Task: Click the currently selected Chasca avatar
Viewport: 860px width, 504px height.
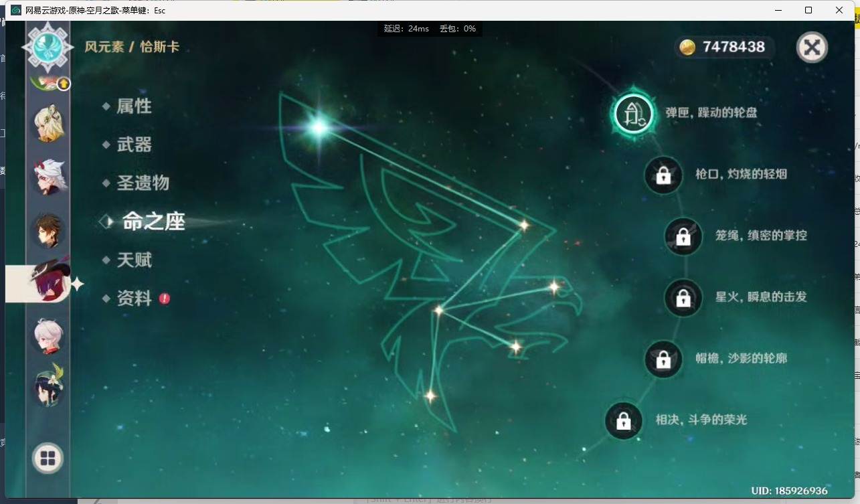Action: click(48, 282)
